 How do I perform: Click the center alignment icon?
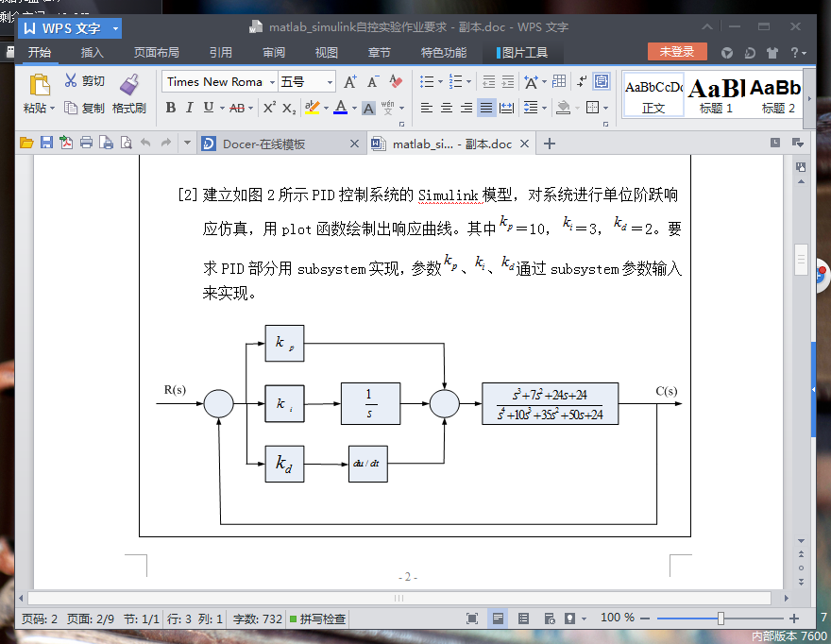[446, 107]
